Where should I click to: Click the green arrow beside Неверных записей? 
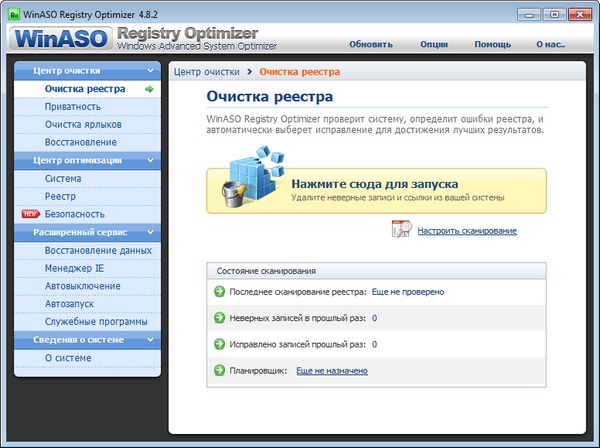[x=220, y=318]
